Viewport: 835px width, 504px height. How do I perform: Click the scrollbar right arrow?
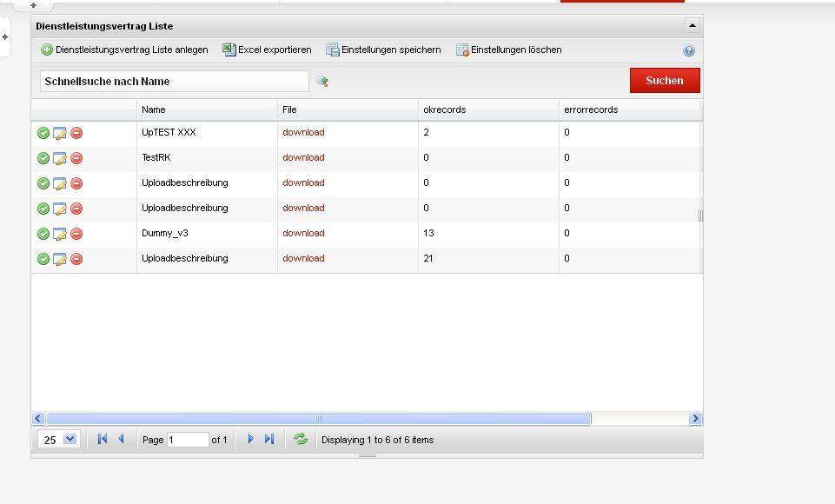tap(695, 418)
